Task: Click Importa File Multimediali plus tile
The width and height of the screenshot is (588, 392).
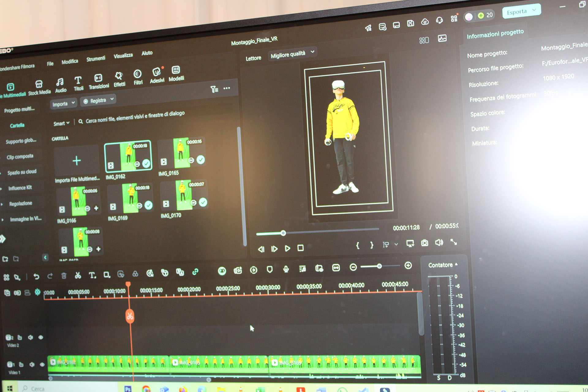Action: pyautogui.click(x=77, y=160)
